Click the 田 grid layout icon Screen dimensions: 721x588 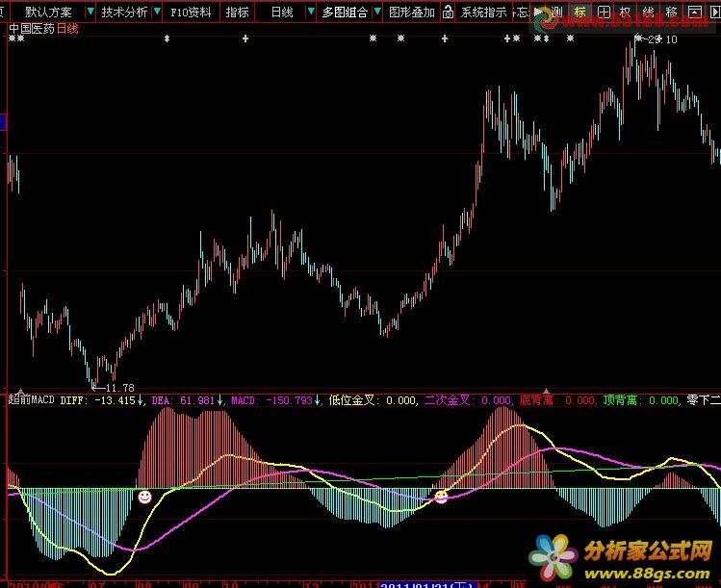604,12
